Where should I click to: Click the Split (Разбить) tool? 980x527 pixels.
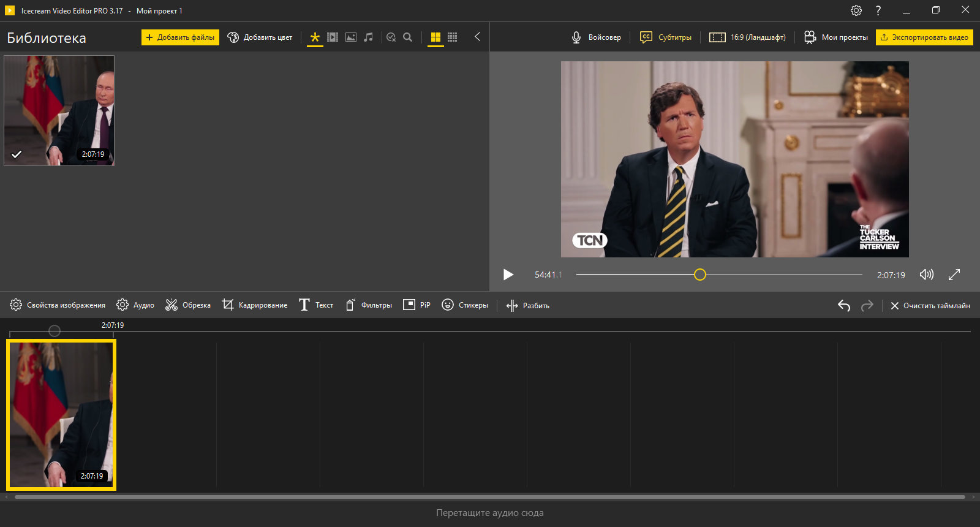click(527, 305)
